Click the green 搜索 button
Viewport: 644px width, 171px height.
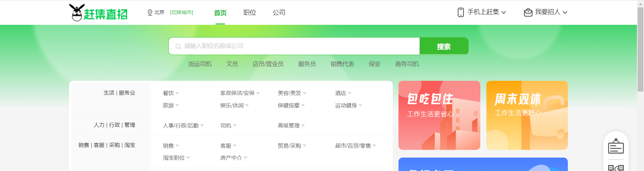444,46
